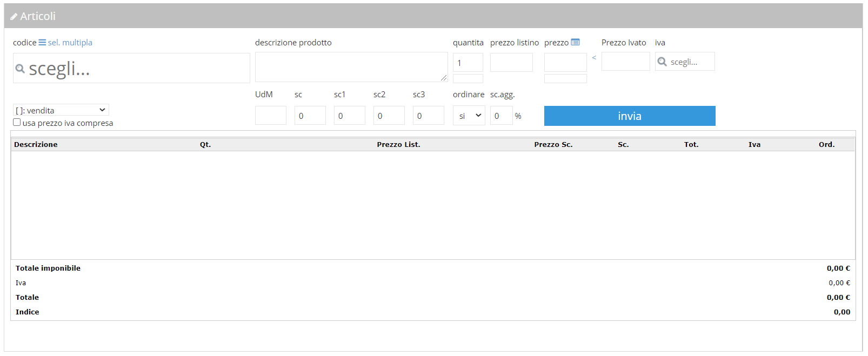Click the invia button
868x356 pixels.
point(630,116)
